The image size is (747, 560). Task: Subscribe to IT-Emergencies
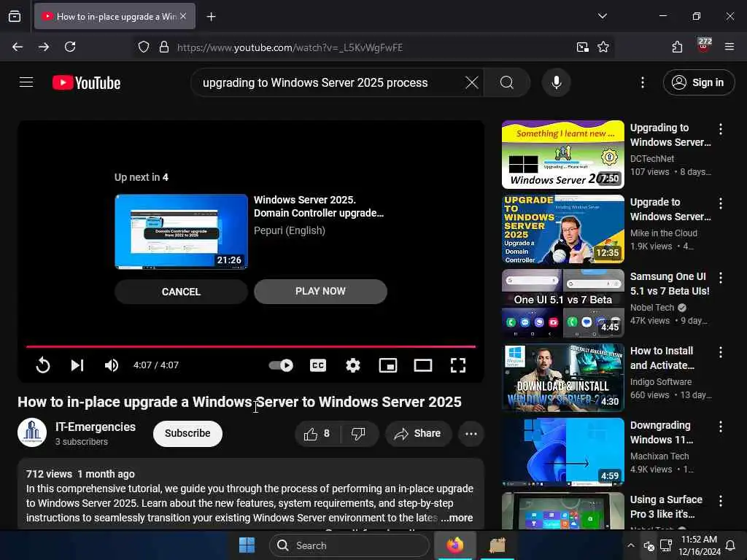click(187, 433)
